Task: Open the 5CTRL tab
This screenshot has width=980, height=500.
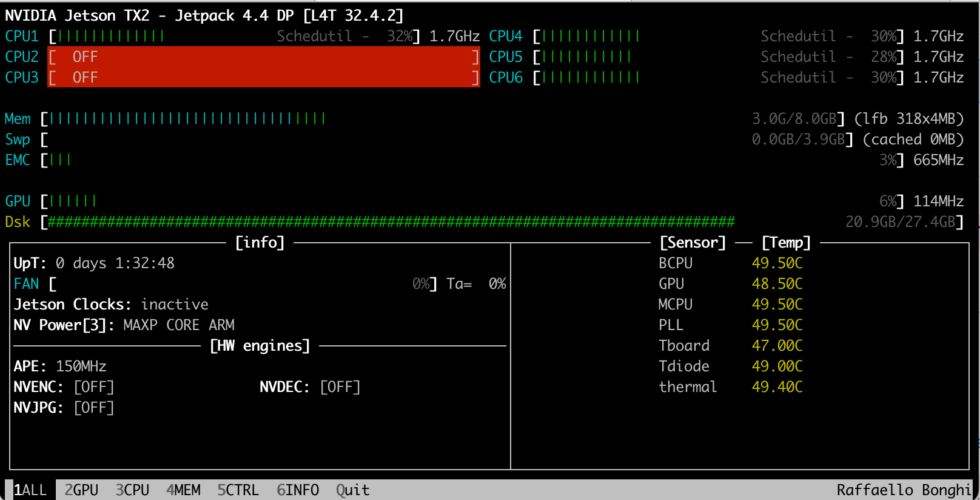Action: (x=238, y=490)
